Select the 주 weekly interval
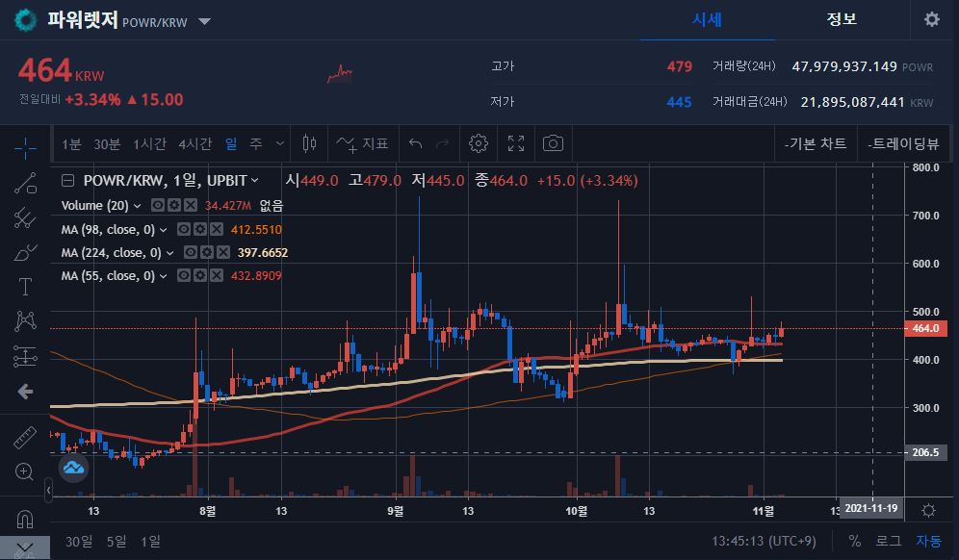Viewport: 959px width, 560px height. tap(256, 143)
